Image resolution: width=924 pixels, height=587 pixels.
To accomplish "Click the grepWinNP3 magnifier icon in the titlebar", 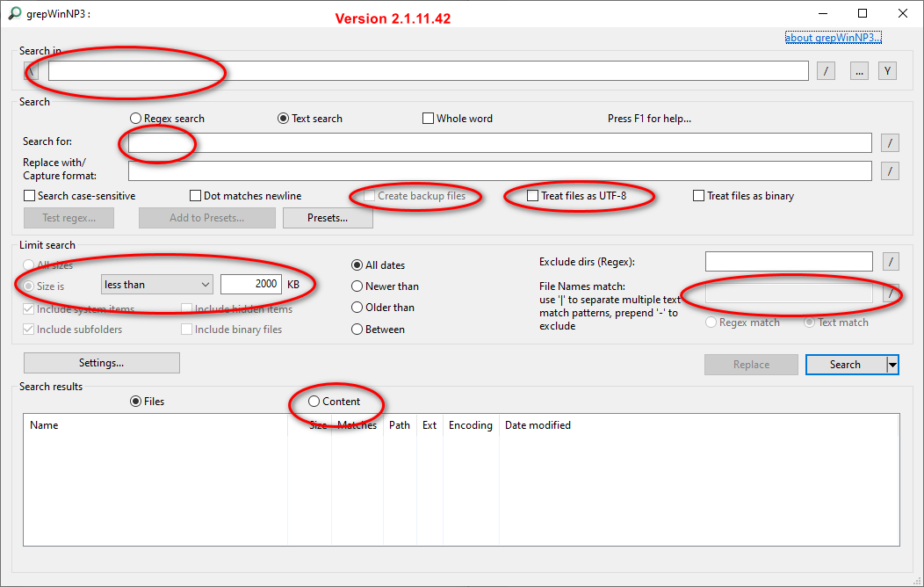I will (12, 13).
